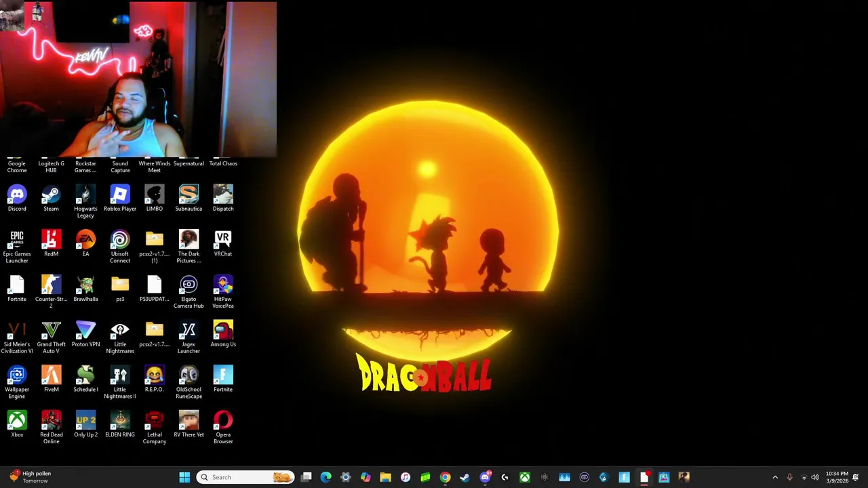This screenshot has height=488, width=868.
Task: Open the Elgato Camera Hub shortcut
Action: pos(189,292)
